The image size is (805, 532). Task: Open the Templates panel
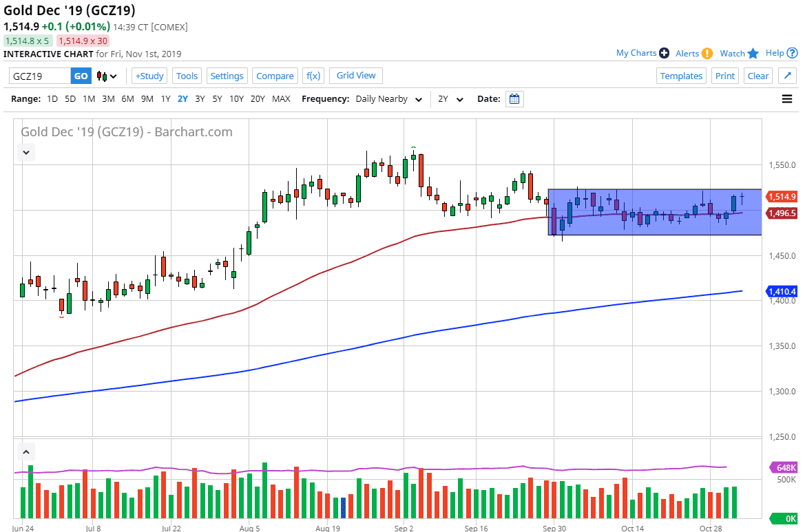pyautogui.click(x=681, y=76)
